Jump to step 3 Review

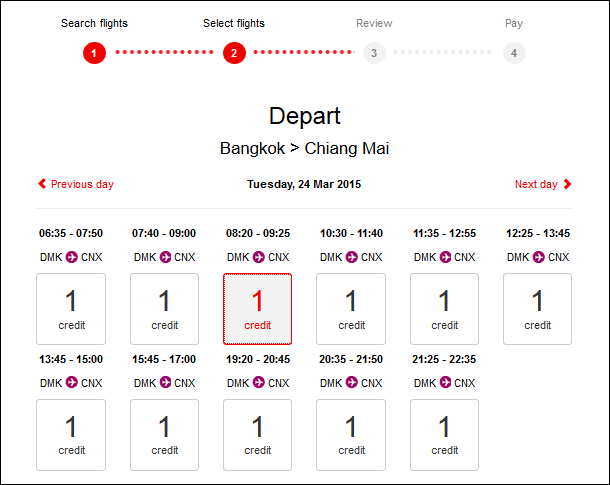[374, 52]
